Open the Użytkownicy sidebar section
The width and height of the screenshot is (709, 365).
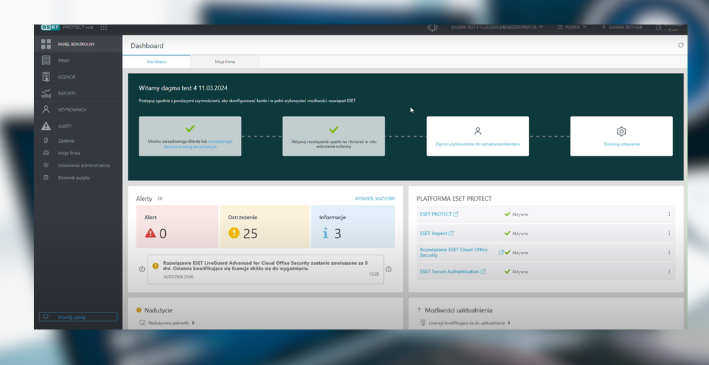pos(78,110)
